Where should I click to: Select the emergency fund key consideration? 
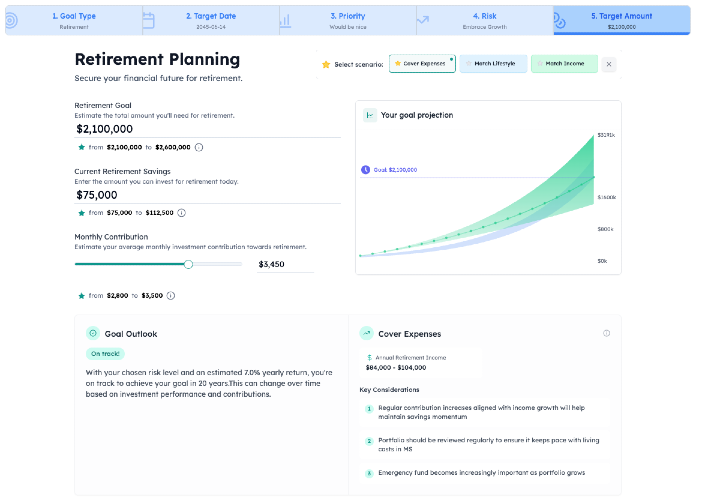(x=485, y=473)
